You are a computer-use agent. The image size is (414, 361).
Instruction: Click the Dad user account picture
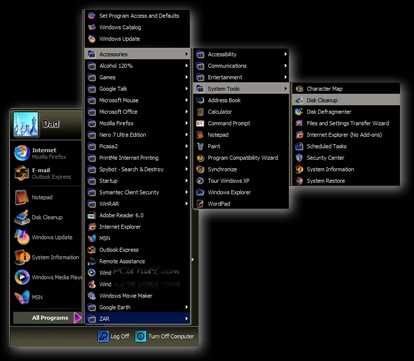[26, 124]
